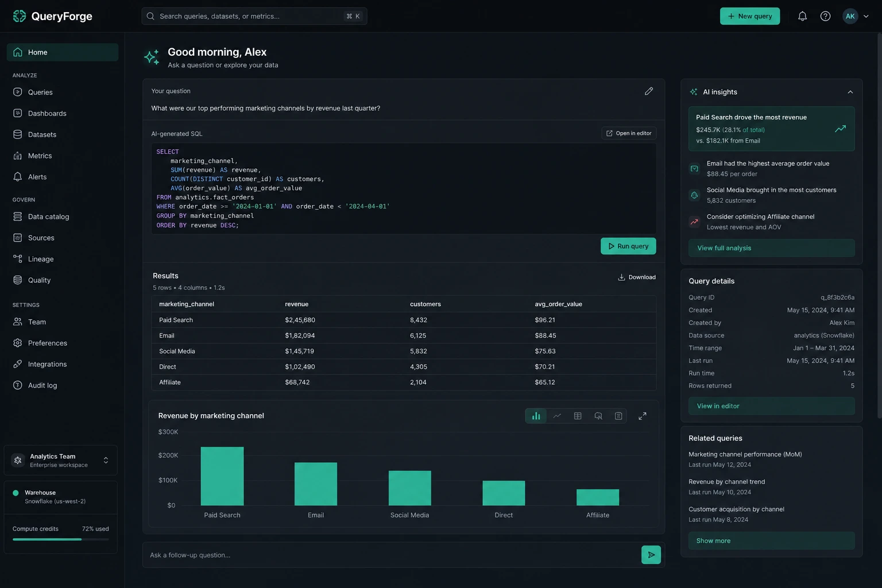Select the chart annotation pointer icon

click(598, 416)
